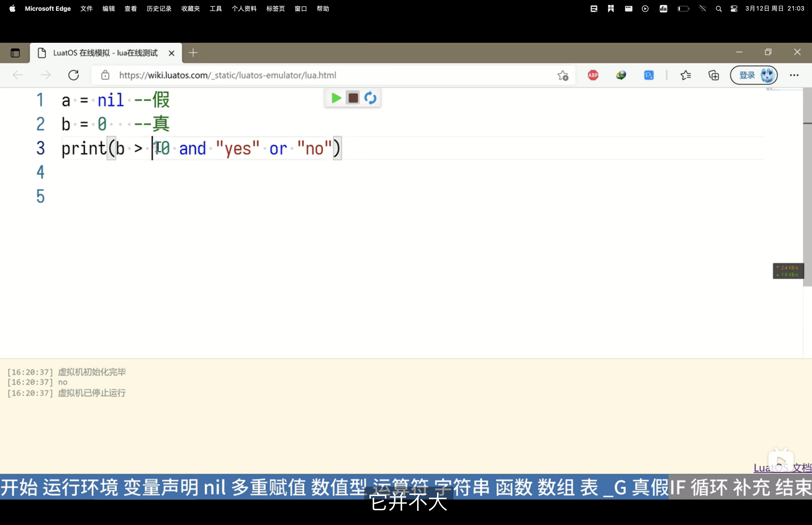Open a new browser tab
The image size is (812, 525).
pyautogui.click(x=193, y=53)
